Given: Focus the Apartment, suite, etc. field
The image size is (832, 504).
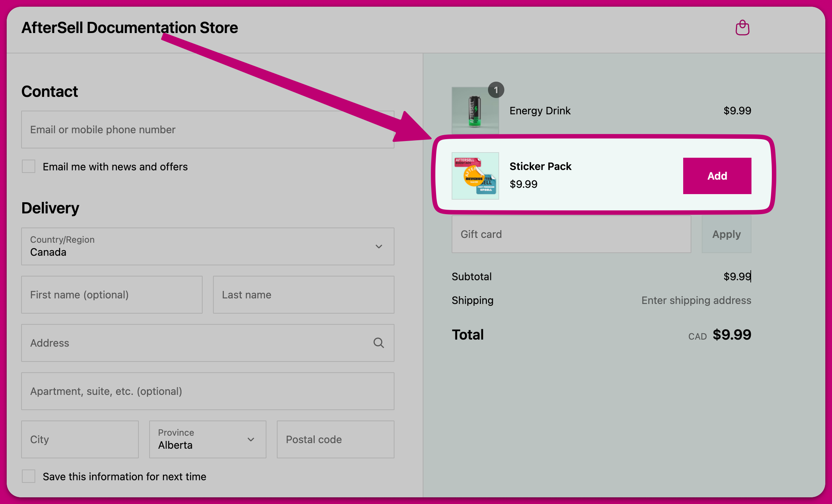Looking at the screenshot, I should coord(207,391).
